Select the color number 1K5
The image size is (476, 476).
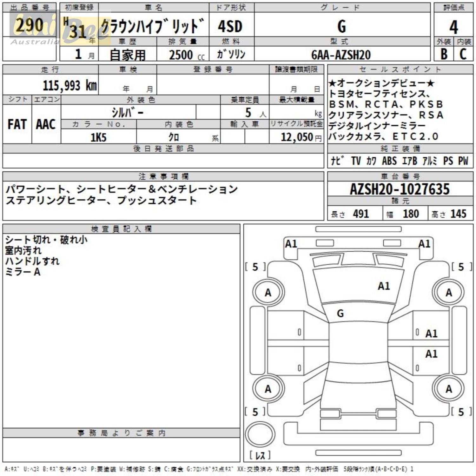click(x=98, y=137)
